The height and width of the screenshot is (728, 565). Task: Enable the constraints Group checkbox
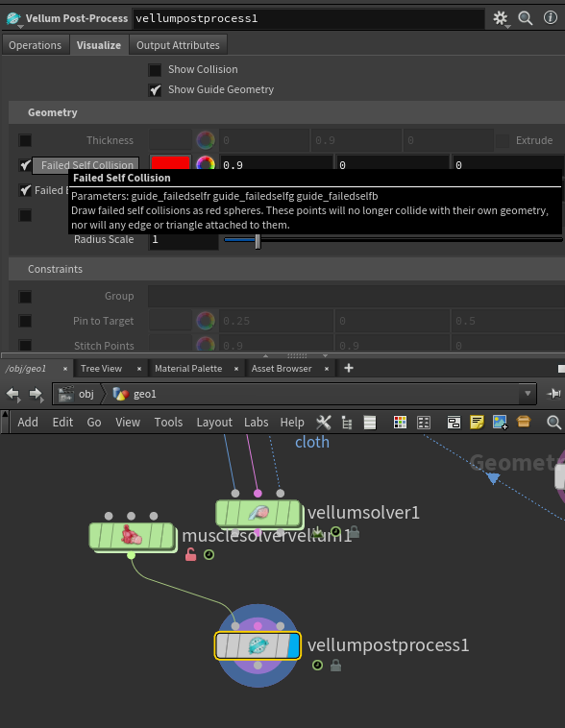point(25,296)
